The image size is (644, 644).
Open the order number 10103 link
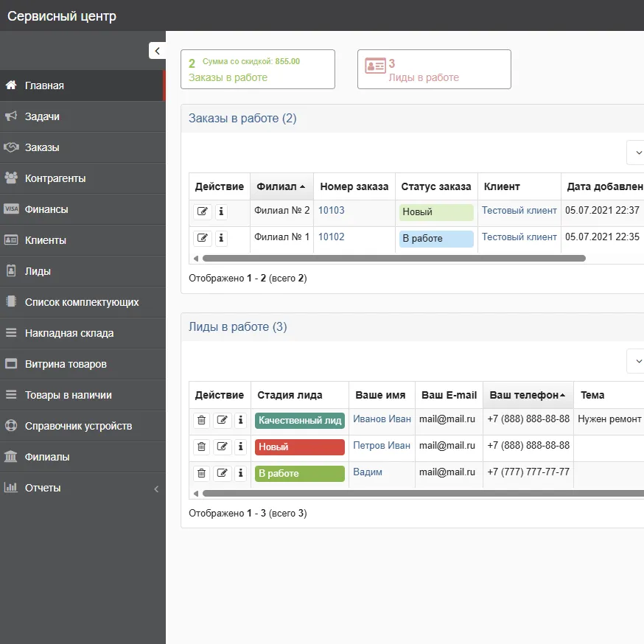pos(332,210)
